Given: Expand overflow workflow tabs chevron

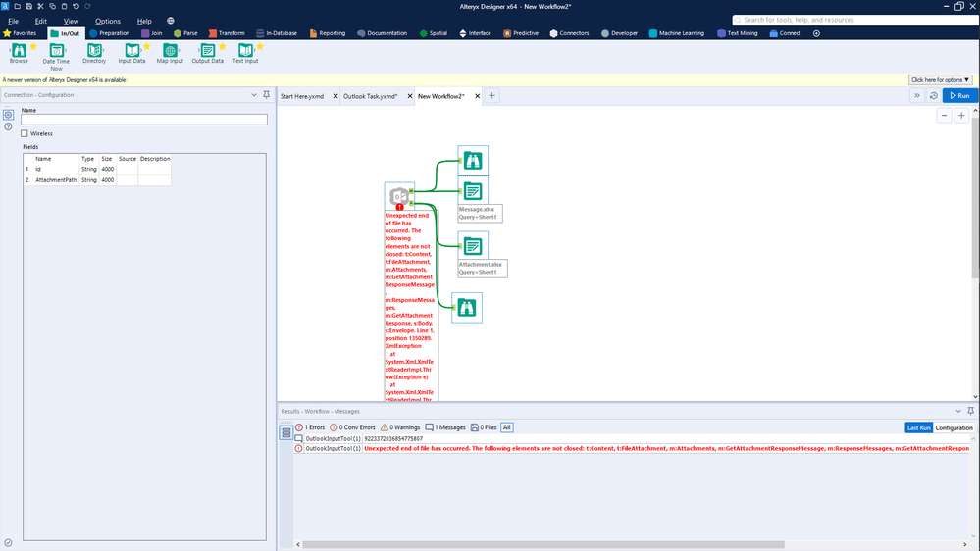Looking at the screenshot, I should pos(917,95).
